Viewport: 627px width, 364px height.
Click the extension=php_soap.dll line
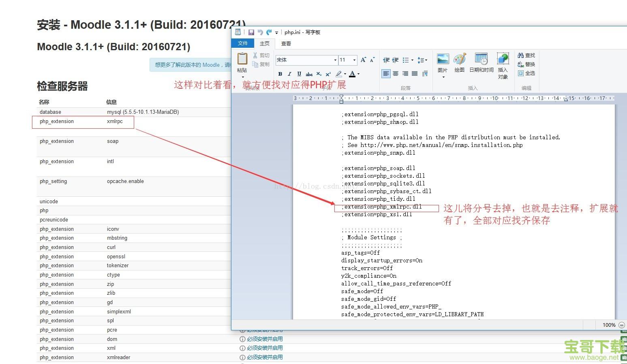coord(379,168)
